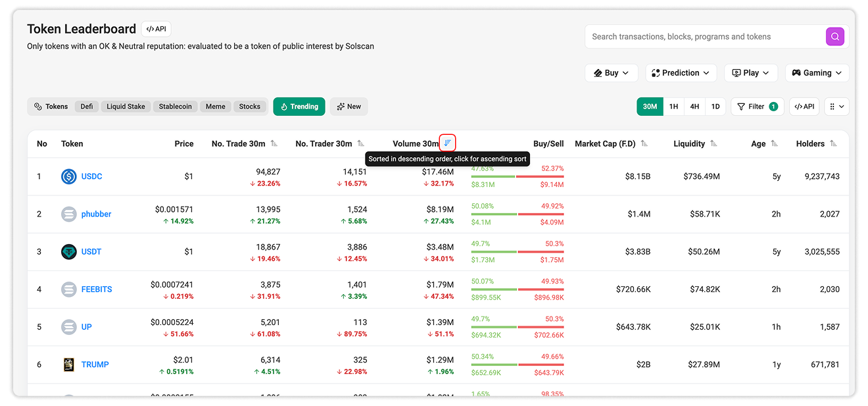Viewport: 868px width, 406px height.
Task: Click the TRUMP token logo
Action: 69,365
